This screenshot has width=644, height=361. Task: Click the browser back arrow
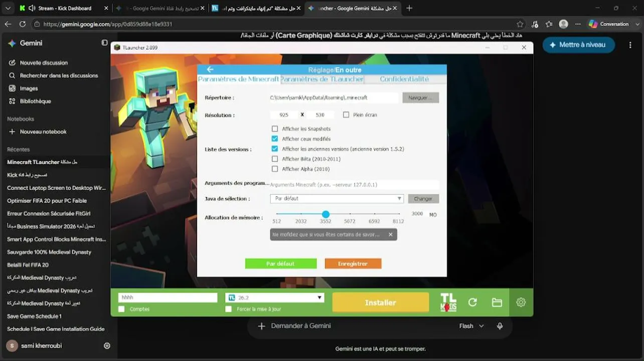point(8,24)
